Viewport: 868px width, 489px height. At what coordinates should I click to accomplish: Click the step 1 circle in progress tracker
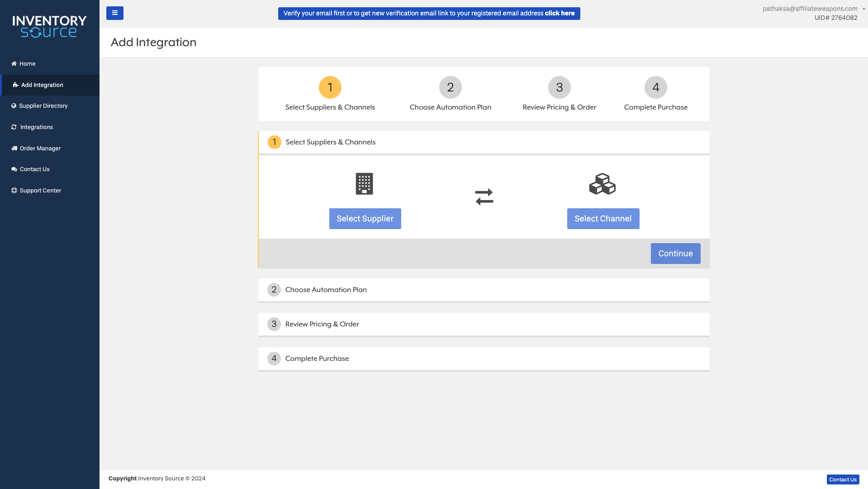click(x=330, y=87)
